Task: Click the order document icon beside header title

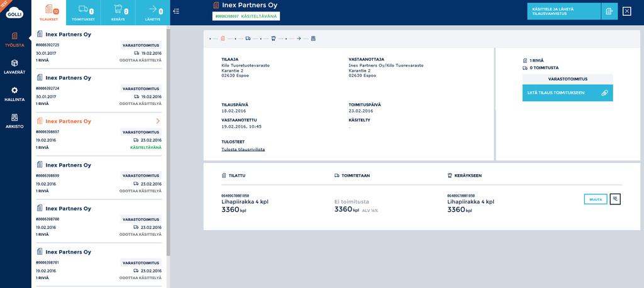Action: [216, 5]
